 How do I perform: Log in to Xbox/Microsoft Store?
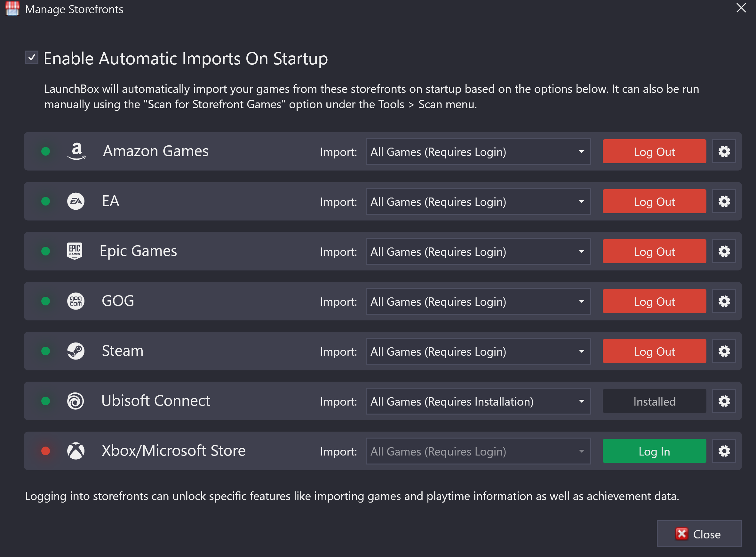pos(654,451)
